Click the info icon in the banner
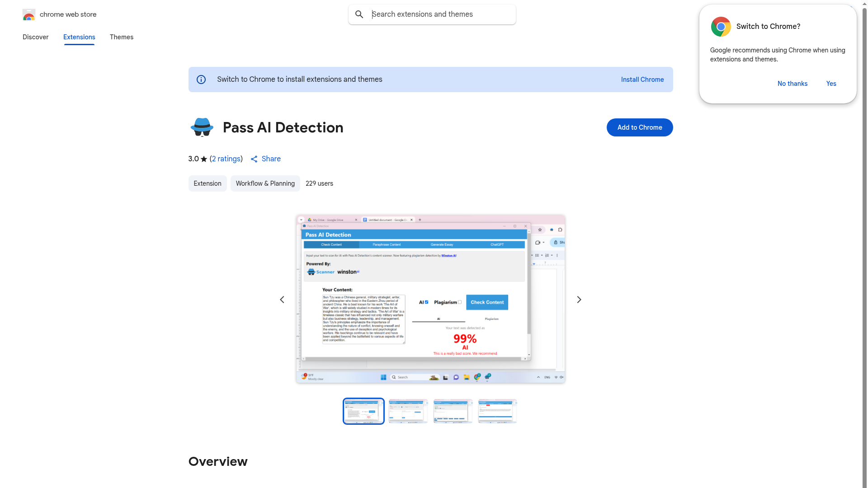The height and width of the screenshot is (488, 868). pos(201,80)
